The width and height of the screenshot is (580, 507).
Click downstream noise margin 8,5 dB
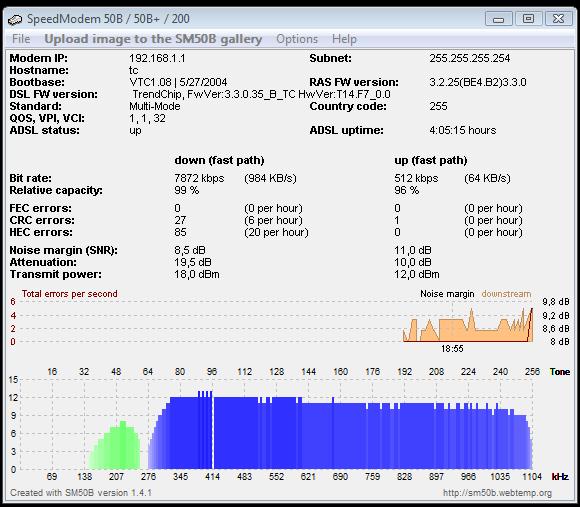(x=189, y=250)
